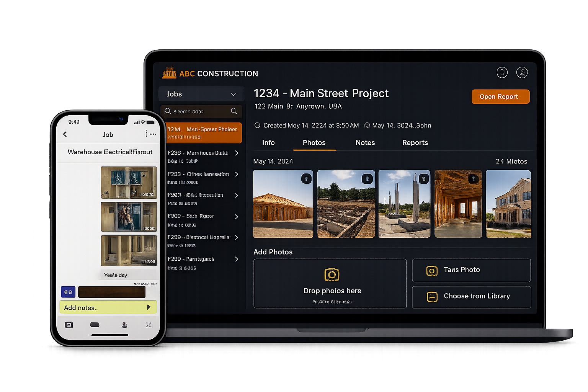Image resolution: width=588 pixels, height=392 pixels.
Task: Click badge icon on excavation site photo
Action: pos(367,179)
